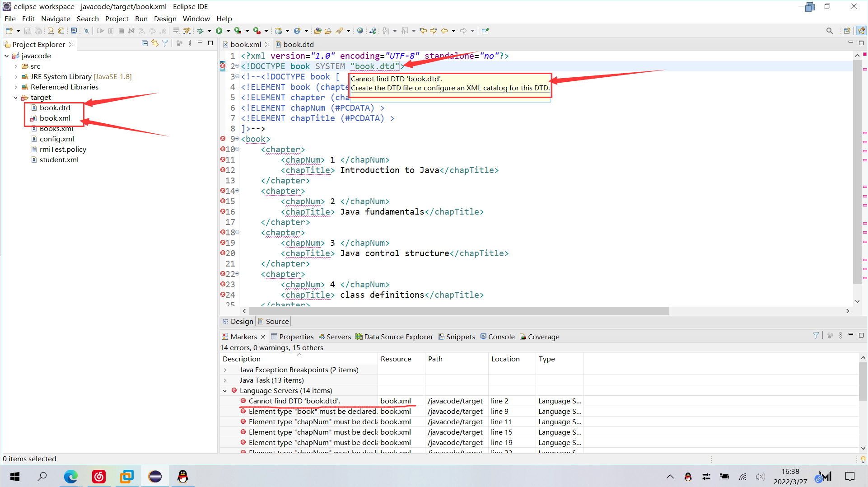
Task: Expand the src folder in Project Explorer
Action: [16, 66]
